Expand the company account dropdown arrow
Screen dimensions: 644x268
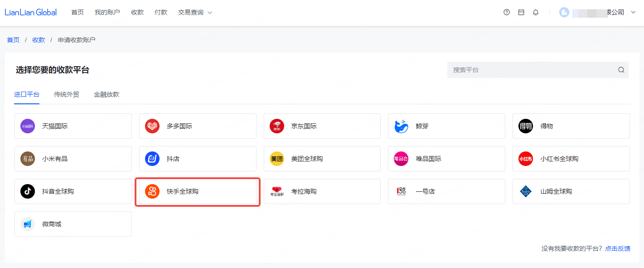pyautogui.click(x=634, y=12)
